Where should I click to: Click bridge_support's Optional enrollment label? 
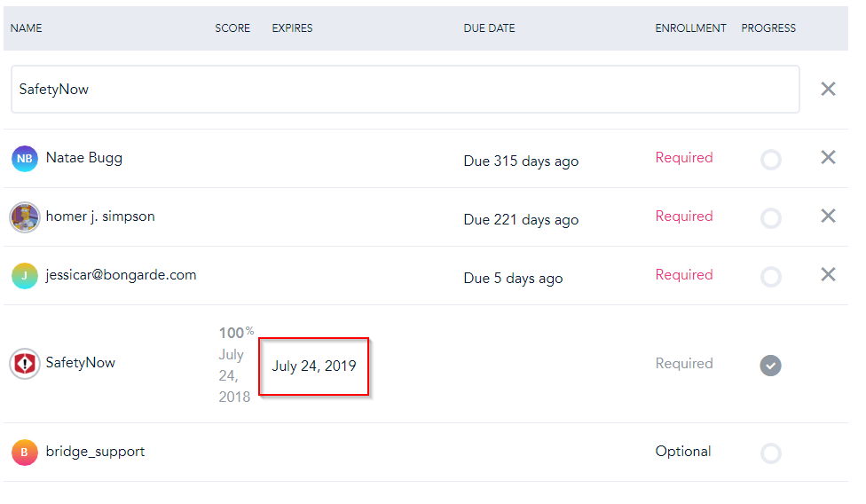[683, 452]
